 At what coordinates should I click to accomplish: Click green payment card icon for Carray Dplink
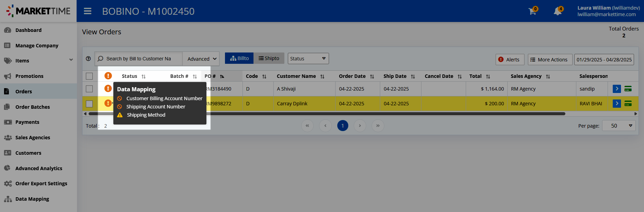tap(628, 103)
